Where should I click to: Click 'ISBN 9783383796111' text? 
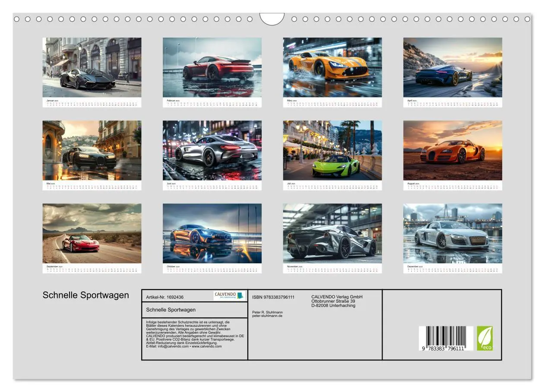tap(273, 297)
